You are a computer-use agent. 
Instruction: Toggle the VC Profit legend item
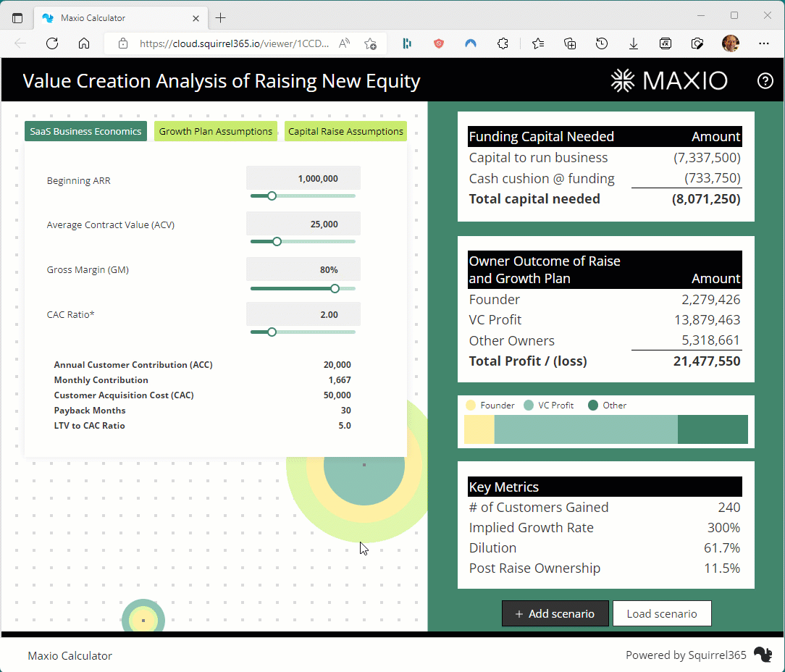tap(549, 405)
